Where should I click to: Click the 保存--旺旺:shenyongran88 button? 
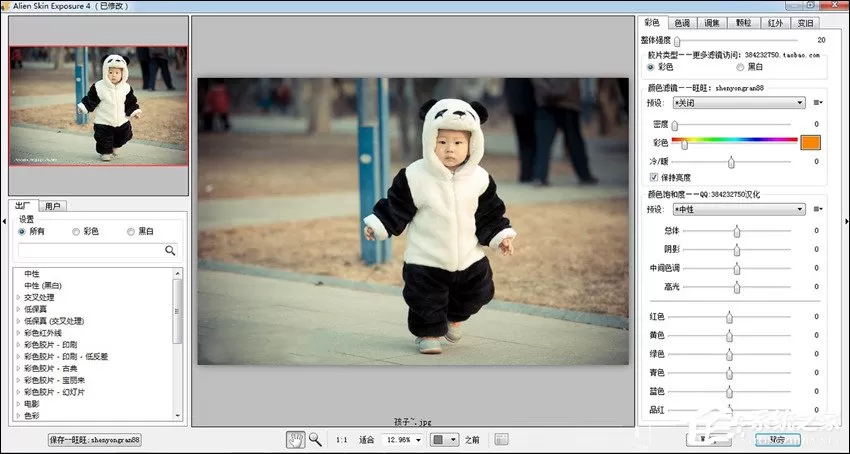click(95, 440)
